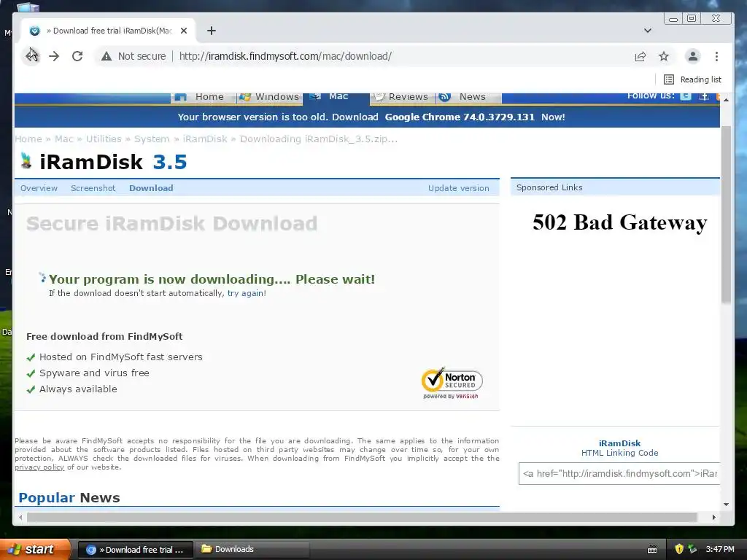Click the security shield tray icon

point(679,549)
